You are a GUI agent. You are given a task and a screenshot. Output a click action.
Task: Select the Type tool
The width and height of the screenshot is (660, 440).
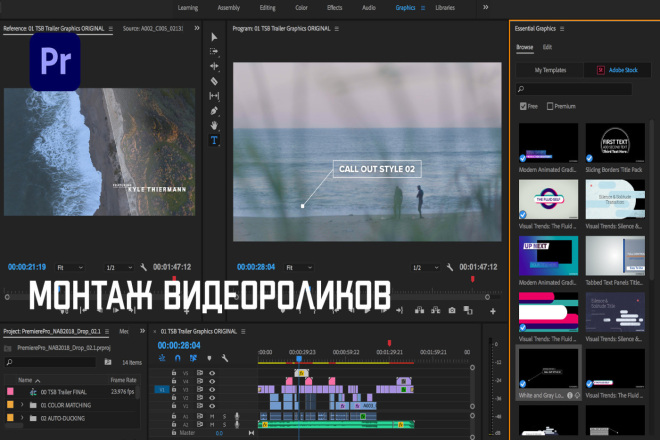coord(214,140)
